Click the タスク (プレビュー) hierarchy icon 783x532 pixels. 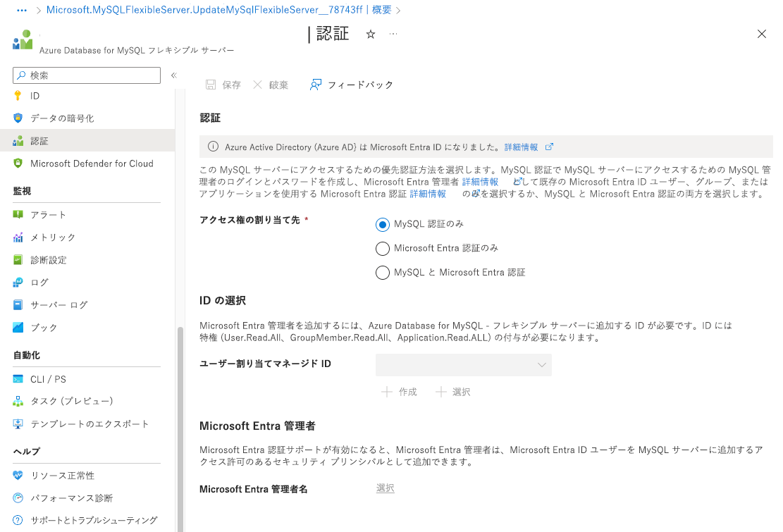point(18,401)
